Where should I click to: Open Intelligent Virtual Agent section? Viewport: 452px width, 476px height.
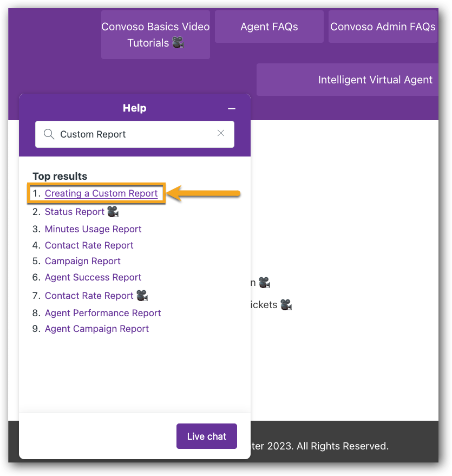click(348, 80)
